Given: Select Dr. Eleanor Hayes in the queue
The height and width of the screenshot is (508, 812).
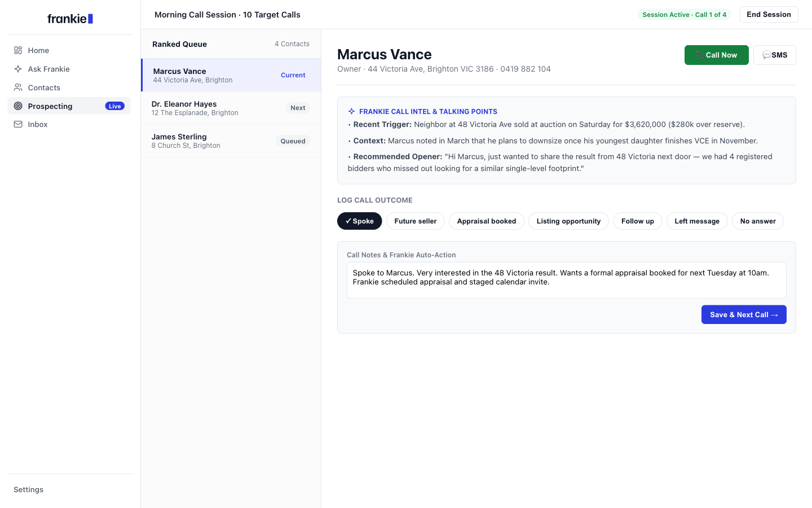Looking at the screenshot, I should tap(231, 108).
